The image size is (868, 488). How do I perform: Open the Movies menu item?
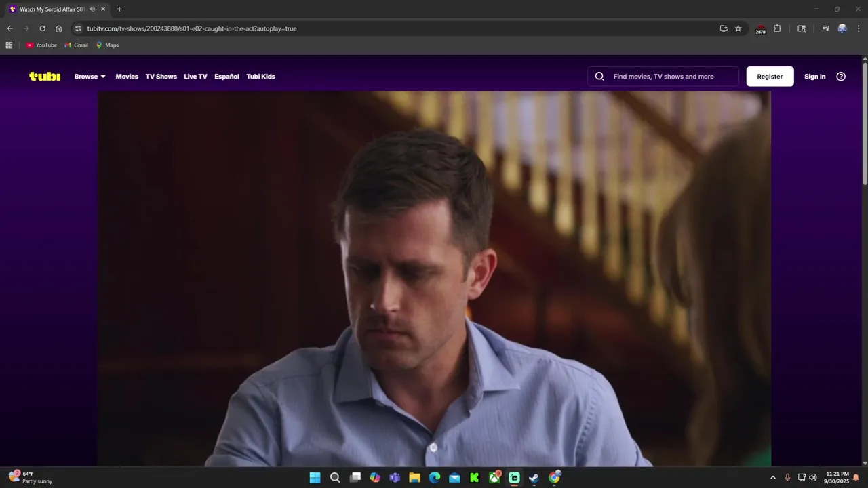pyautogui.click(x=127, y=77)
